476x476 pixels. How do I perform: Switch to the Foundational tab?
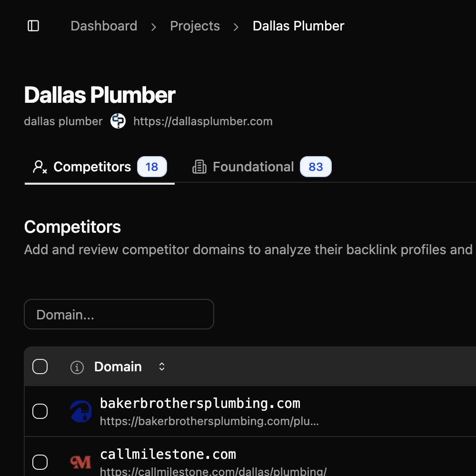tap(253, 167)
